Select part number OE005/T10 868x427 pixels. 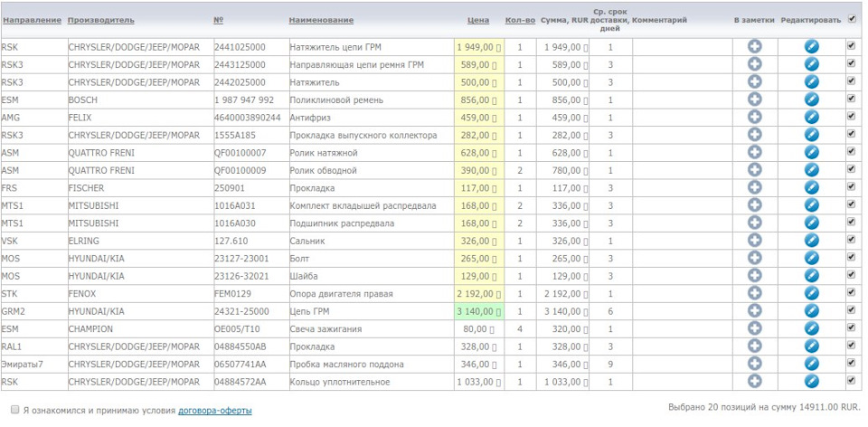click(237, 329)
